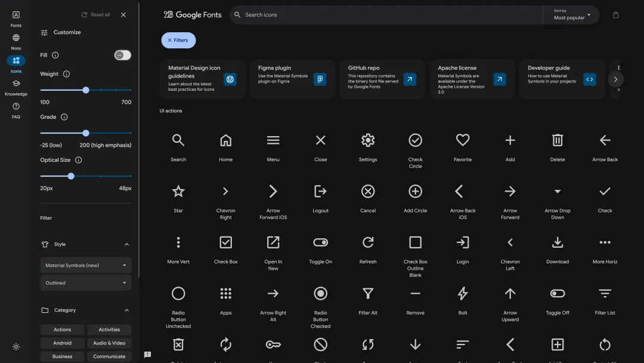Filter by the Audio & Video chip
The width and height of the screenshot is (644, 363).
click(x=109, y=343)
